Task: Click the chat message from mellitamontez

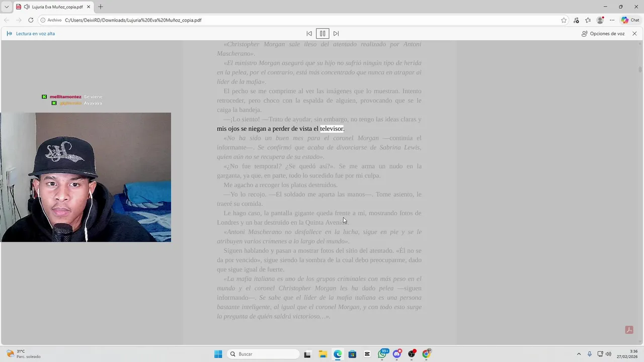Action: [x=72, y=97]
